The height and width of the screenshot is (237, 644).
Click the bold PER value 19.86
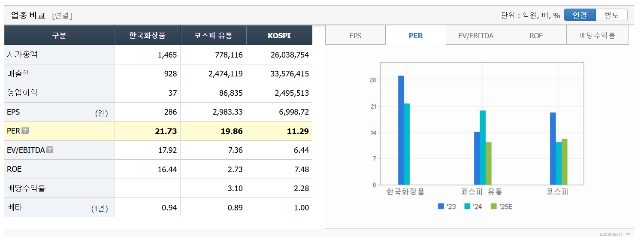232,131
